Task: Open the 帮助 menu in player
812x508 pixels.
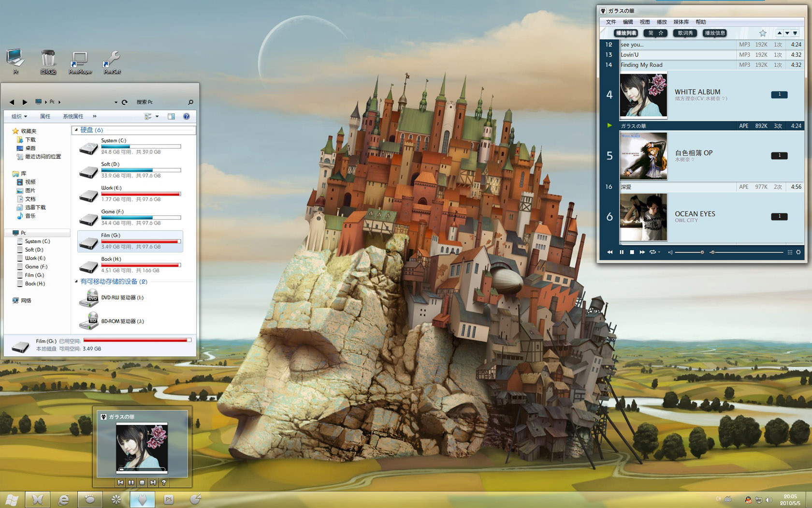Action: [x=701, y=22]
